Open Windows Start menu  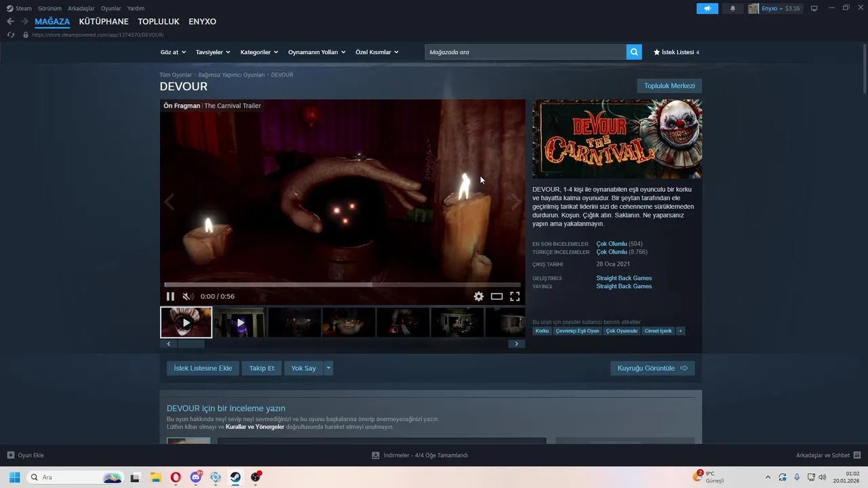(14, 477)
